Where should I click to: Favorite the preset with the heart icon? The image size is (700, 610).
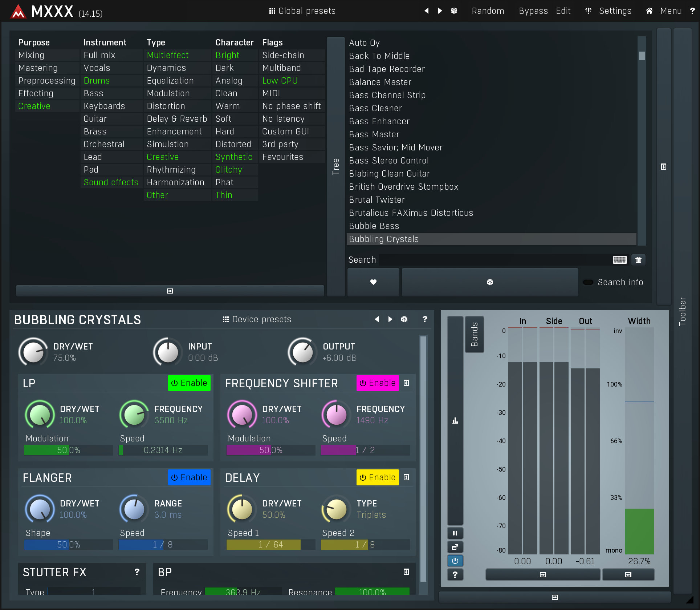tap(373, 282)
